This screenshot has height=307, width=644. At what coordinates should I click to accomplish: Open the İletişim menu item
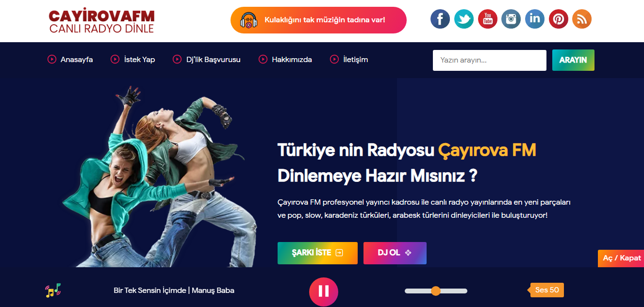[356, 60]
